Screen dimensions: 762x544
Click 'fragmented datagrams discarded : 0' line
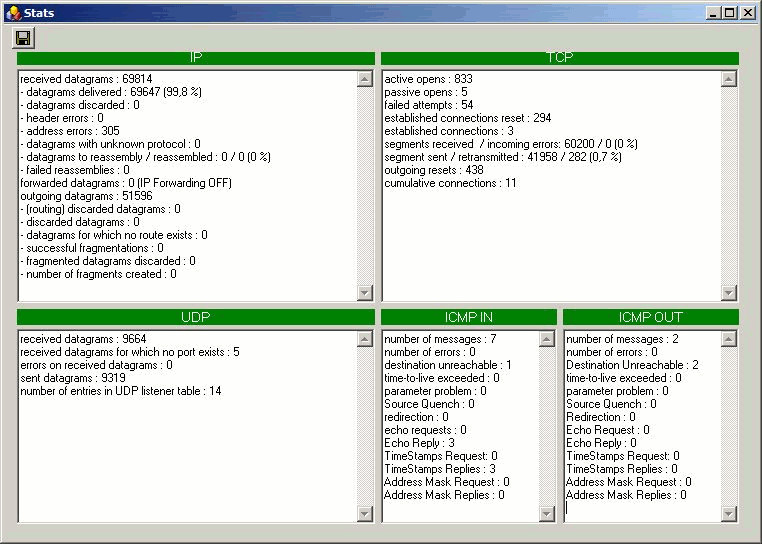[x=108, y=262]
